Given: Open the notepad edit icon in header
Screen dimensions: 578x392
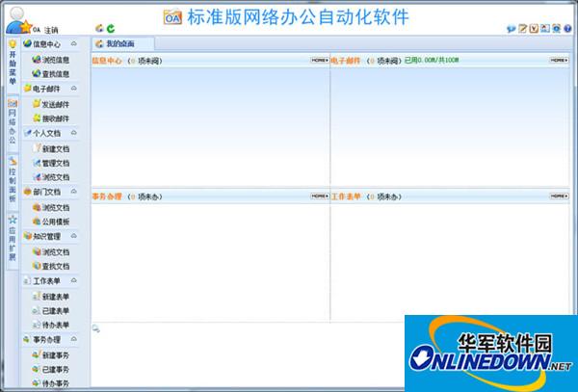Looking at the screenshot, I should click(x=522, y=28).
